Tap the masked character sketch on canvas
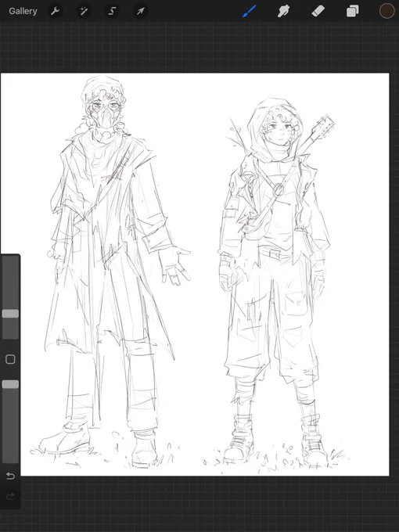Screen dimensions: 399x532 coord(112,271)
